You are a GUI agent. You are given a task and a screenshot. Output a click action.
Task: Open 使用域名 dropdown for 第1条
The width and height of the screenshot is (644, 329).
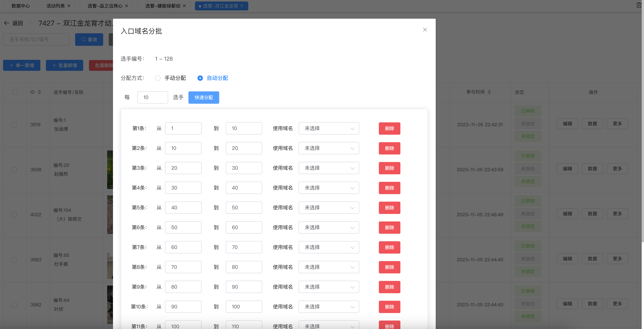pyautogui.click(x=329, y=129)
